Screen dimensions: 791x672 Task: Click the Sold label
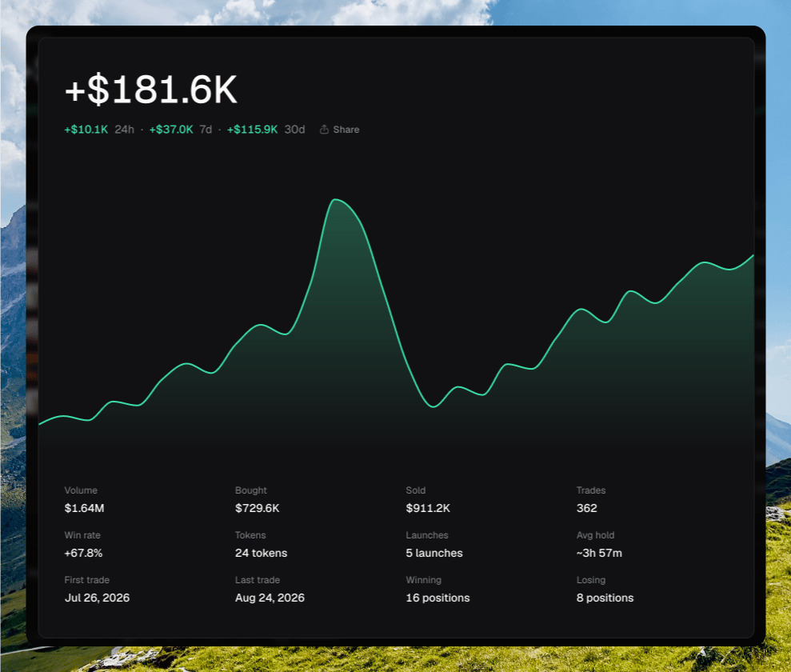coord(416,490)
